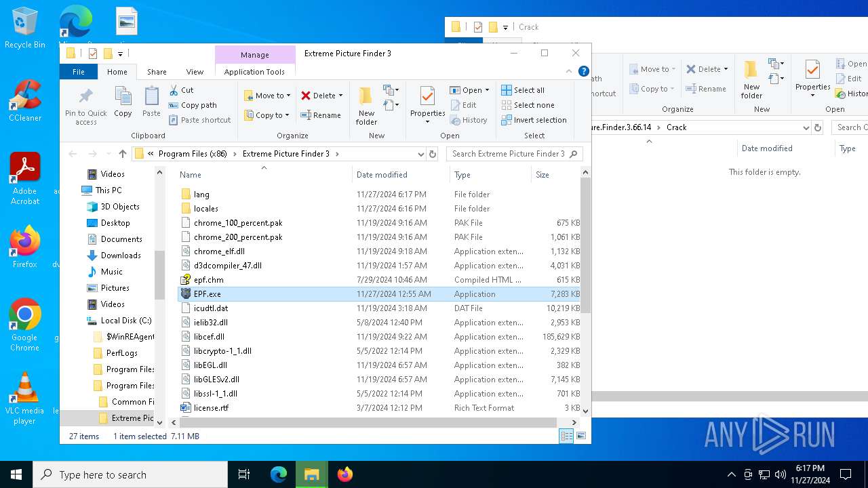The width and height of the screenshot is (868, 488).
Task: Sort by the Name column header
Action: pyautogui.click(x=264, y=175)
